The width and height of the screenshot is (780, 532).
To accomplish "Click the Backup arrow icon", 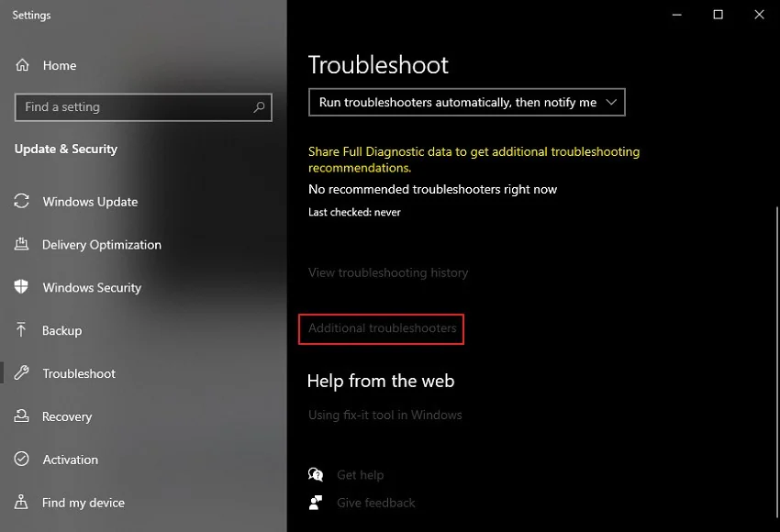I will (x=22, y=330).
